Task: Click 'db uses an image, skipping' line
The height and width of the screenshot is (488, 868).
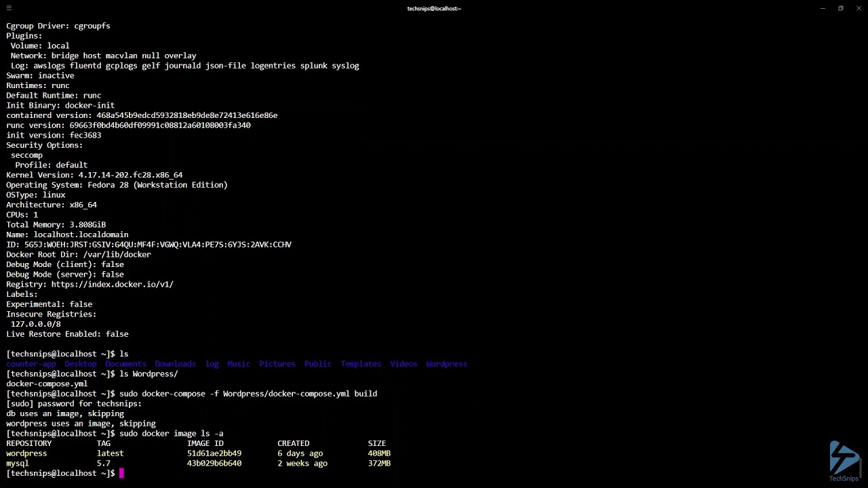Action: point(65,413)
